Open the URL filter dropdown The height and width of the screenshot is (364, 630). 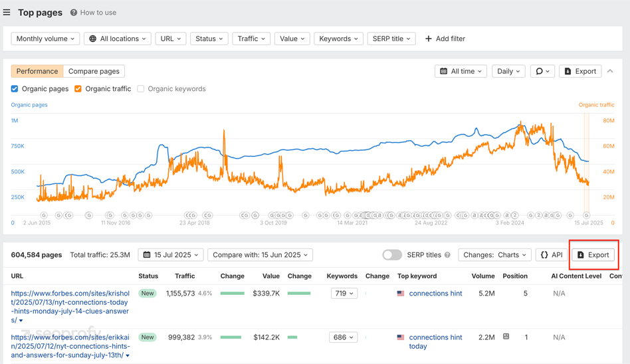click(x=171, y=39)
